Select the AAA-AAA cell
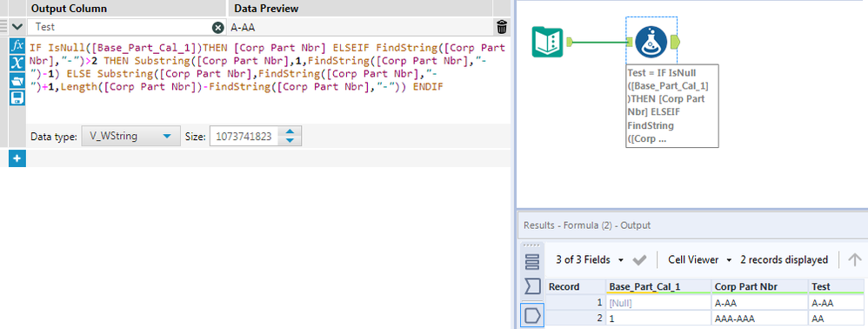This screenshot has width=868, height=329. tap(759, 319)
